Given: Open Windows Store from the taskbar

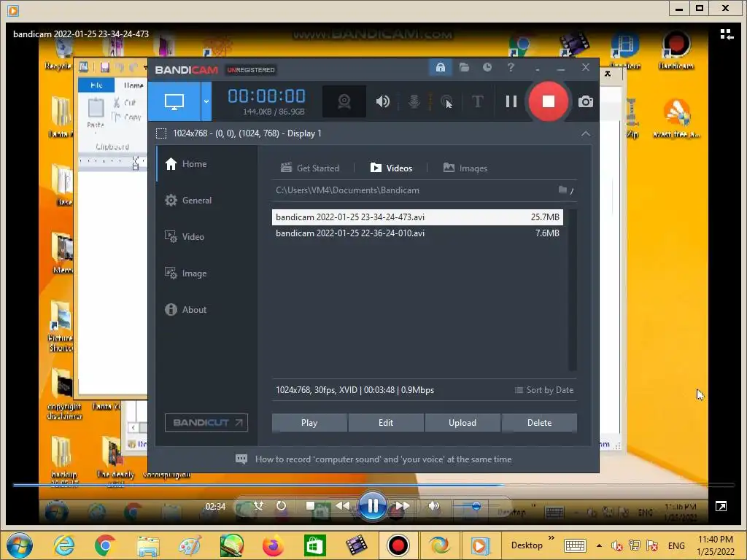Looking at the screenshot, I should pyautogui.click(x=314, y=545).
